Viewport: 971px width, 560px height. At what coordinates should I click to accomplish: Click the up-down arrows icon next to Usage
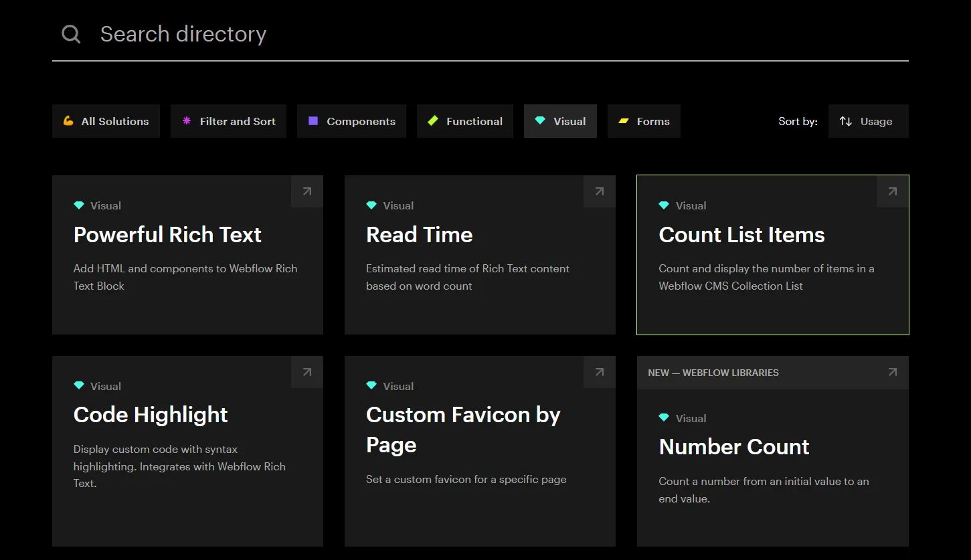coord(846,121)
